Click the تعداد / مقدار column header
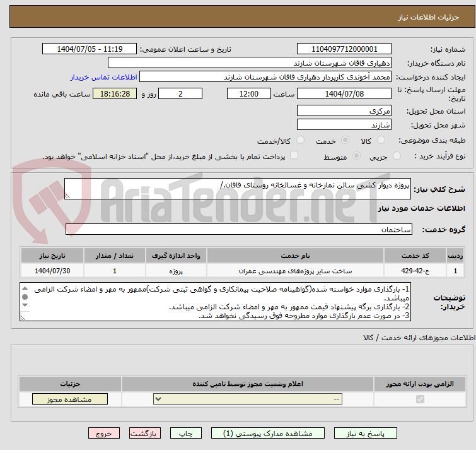Screen dimensions: 476x450 pos(115,256)
